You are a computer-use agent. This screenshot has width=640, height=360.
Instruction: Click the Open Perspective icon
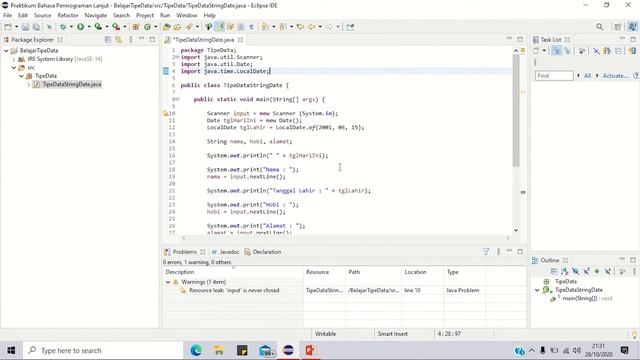[618, 27]
